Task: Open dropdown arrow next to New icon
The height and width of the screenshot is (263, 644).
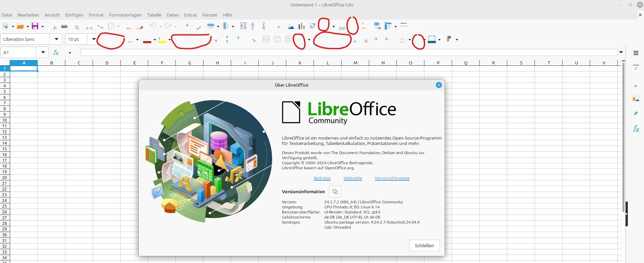Action: [x=13, y=26]
